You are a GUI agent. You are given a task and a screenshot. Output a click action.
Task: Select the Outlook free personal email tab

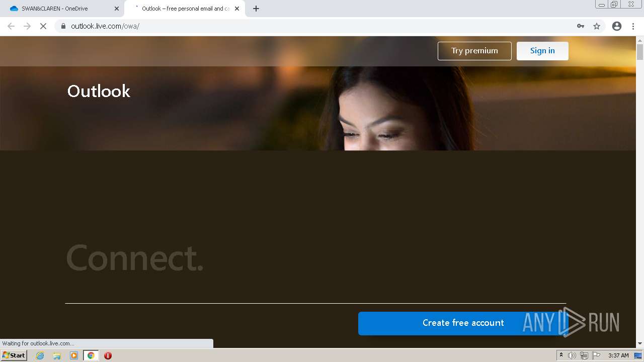pos(184,9)
